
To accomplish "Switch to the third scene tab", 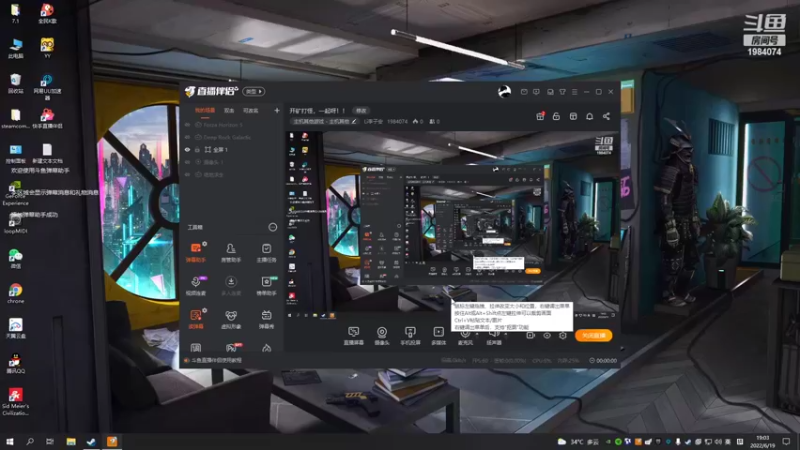I will point(251,111).
